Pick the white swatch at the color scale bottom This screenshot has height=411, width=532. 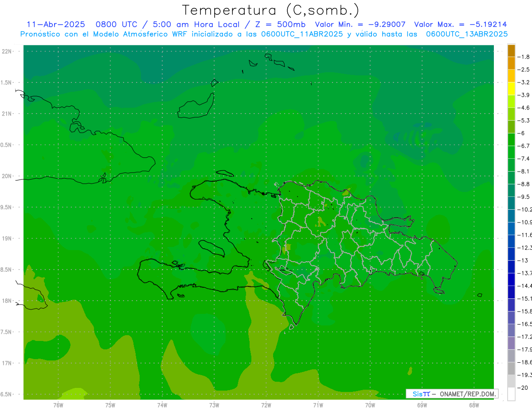[x=511, y=394]
